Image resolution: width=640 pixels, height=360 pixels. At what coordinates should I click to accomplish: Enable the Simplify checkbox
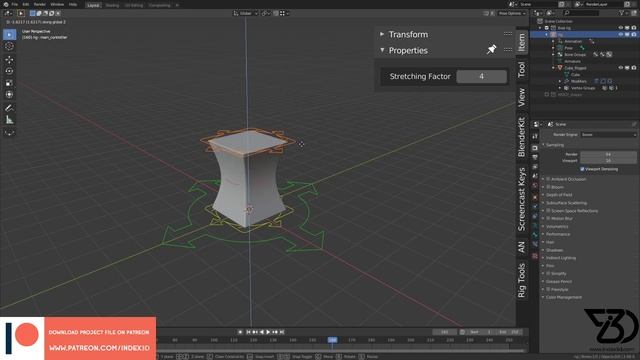(x=548, y=273)
